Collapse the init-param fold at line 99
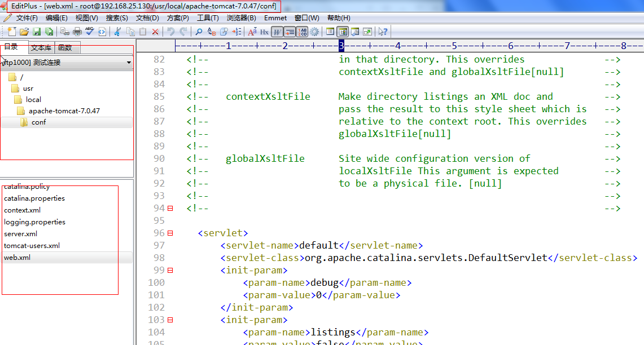Viewport: 644px width, 345px height. (x=170, y=271)
